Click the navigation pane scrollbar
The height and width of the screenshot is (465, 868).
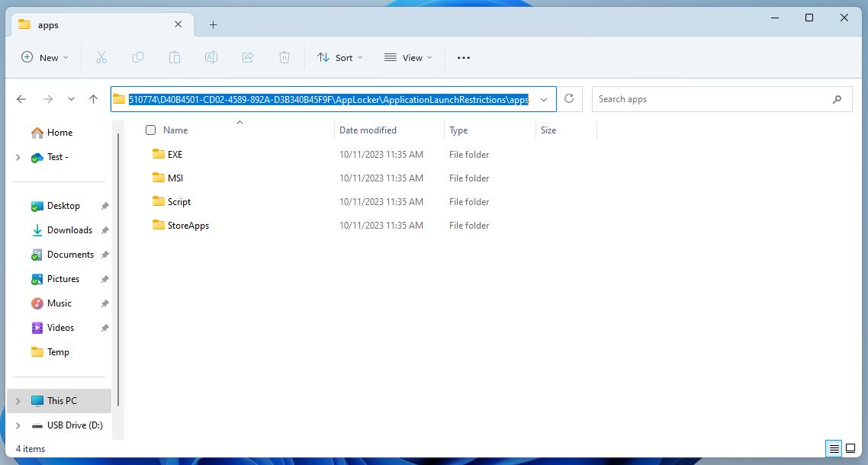pyautogui.click(x=118, y=267)
